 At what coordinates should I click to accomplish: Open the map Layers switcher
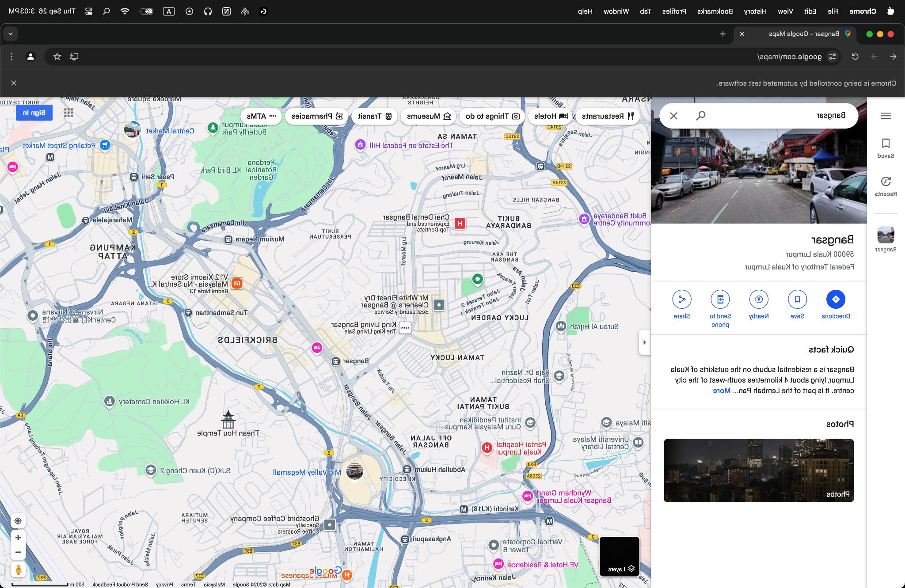click(x=620, y=557)
